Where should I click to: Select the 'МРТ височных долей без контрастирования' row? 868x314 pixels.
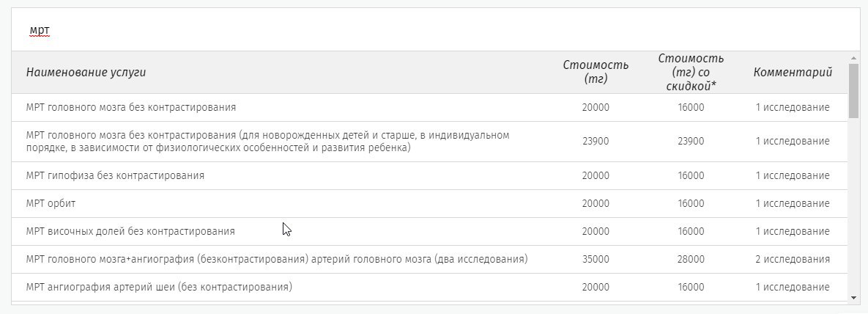(x=429, y=231)
